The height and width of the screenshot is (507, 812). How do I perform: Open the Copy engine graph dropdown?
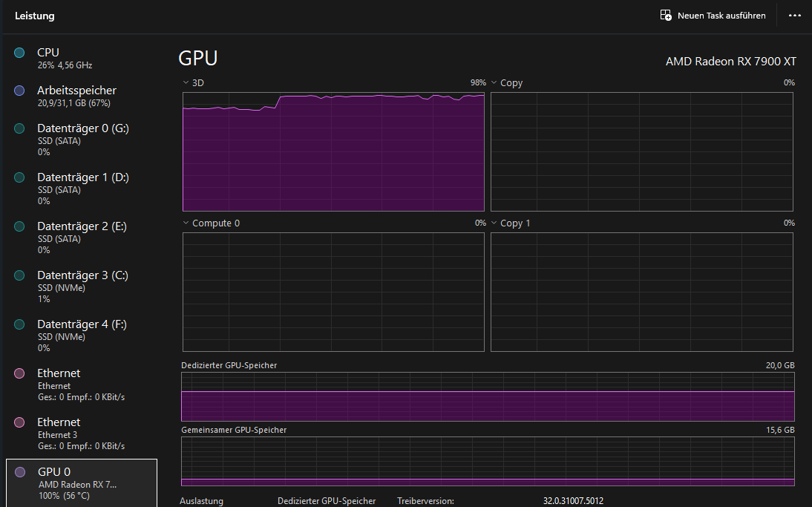tap(494, 82)
